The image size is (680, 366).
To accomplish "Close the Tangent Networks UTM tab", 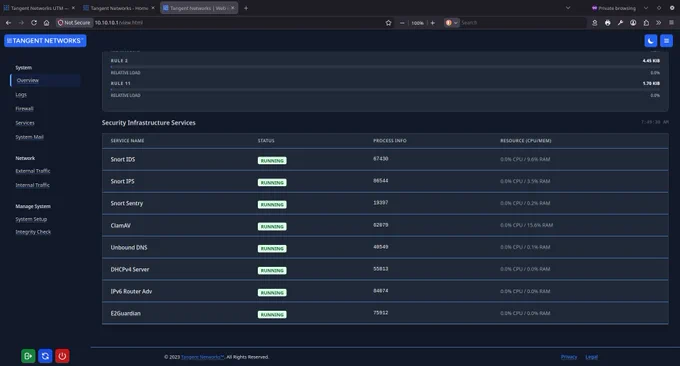I will pyautogui.click(x=73, y=8).
